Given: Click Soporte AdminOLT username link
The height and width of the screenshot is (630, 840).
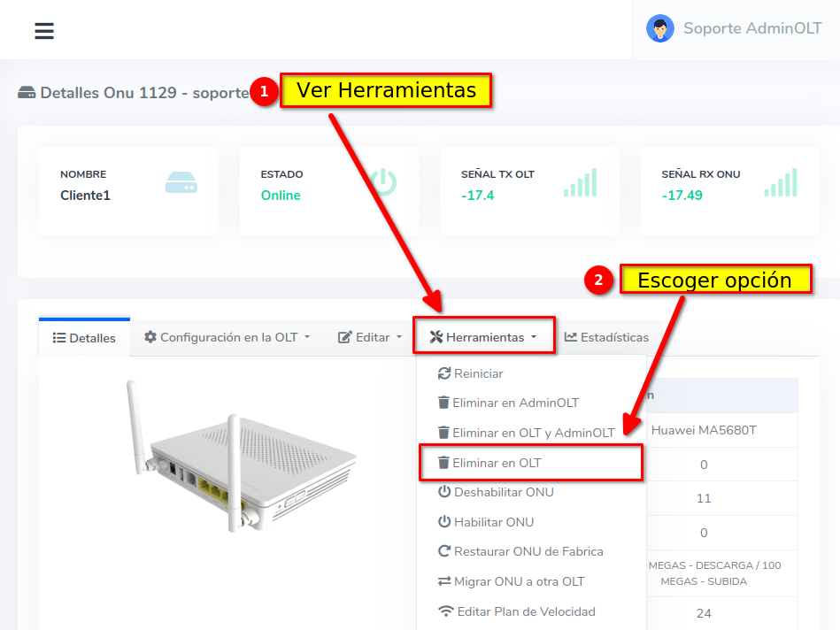Looking at the screenshot, I should 752,29.
